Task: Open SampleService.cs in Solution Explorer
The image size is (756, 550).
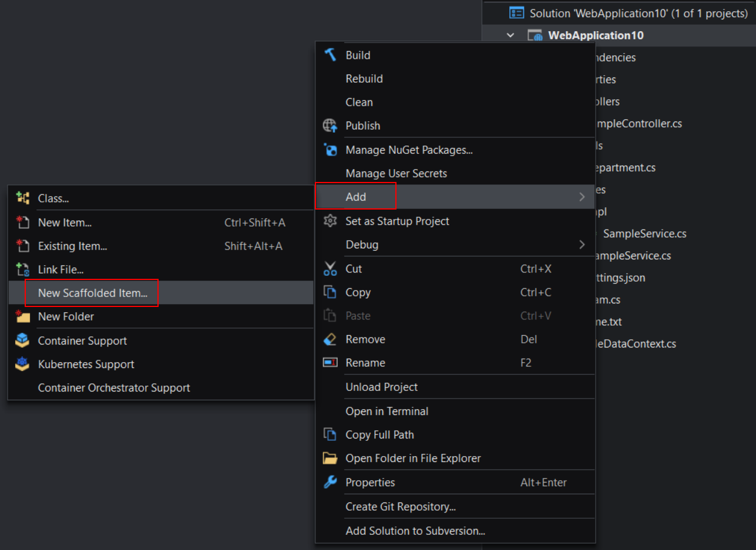Action: click(x=644, y=234)
